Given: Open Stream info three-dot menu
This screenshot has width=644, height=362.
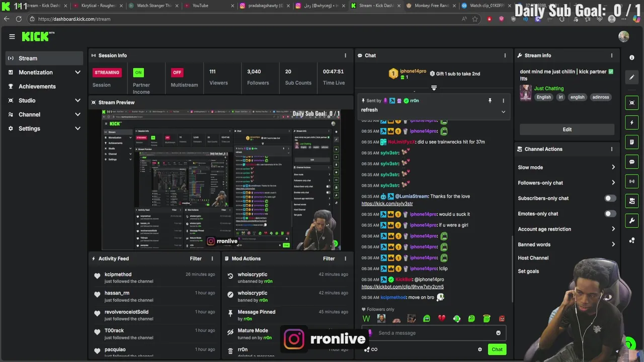Looking at the screenshot, I should [612, 55].
